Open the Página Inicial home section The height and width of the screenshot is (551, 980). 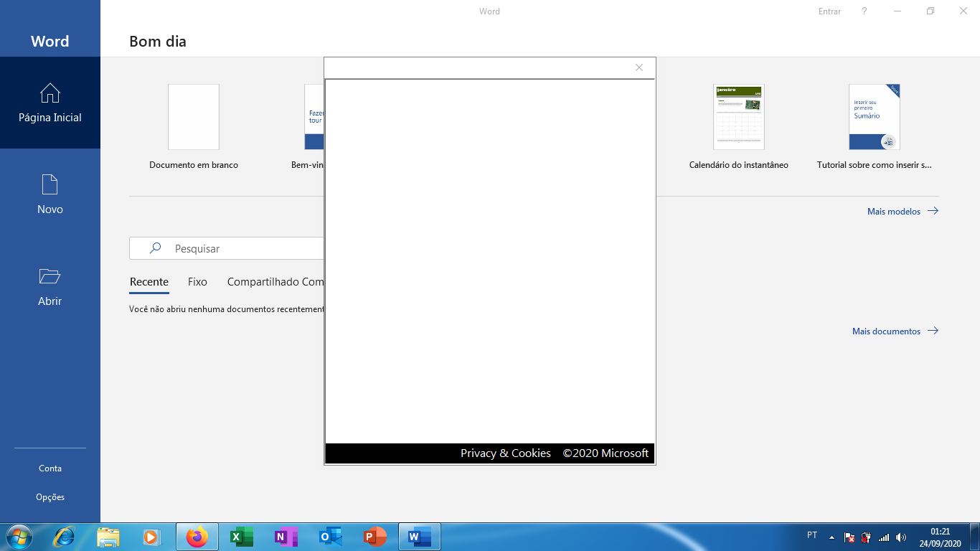(x=50, y=103)
